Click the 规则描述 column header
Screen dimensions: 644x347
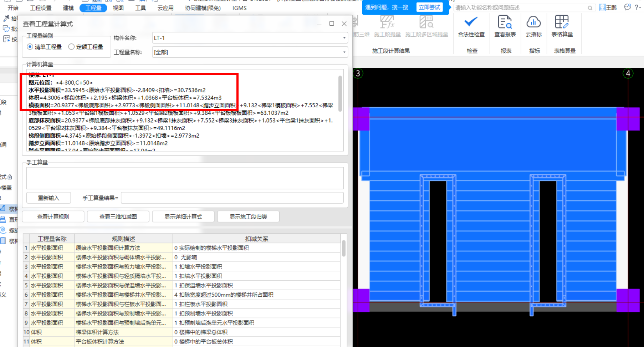[x=123, y=239]
